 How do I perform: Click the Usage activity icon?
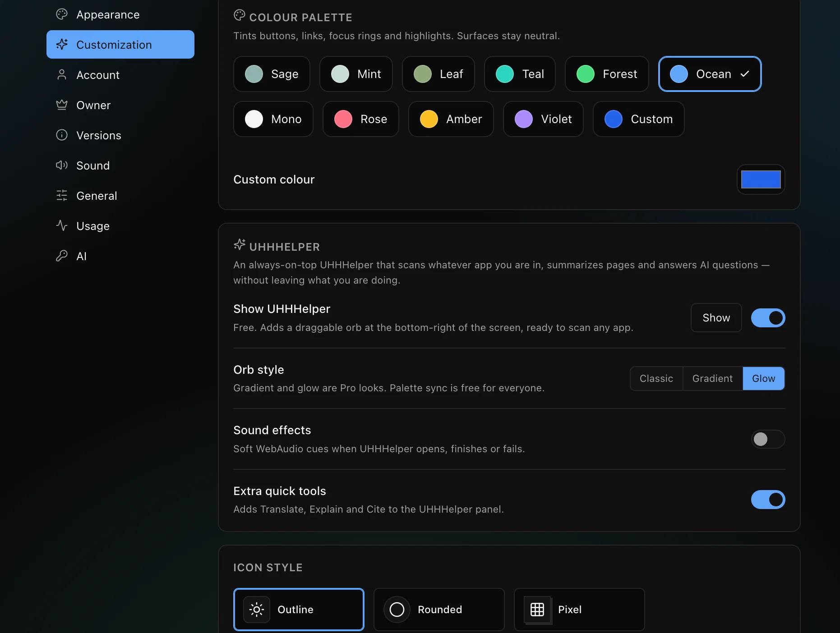click(x=62, y=225)
